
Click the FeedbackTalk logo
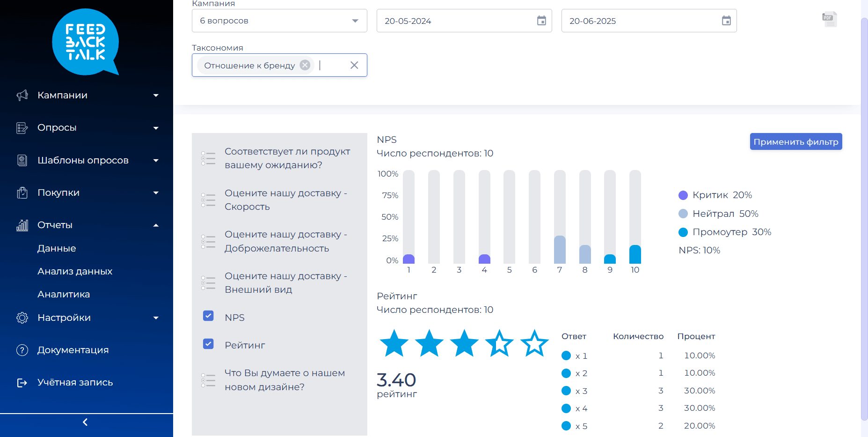[x=85, y=42]
